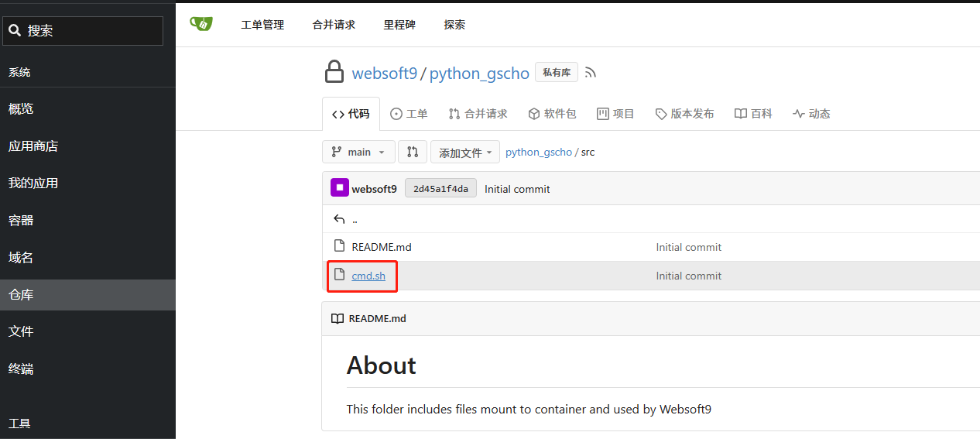Image resolution: width=980 pixels, height=439 pixels.
Task: Click the README.md file icon in list
Action: click(338, 246)
